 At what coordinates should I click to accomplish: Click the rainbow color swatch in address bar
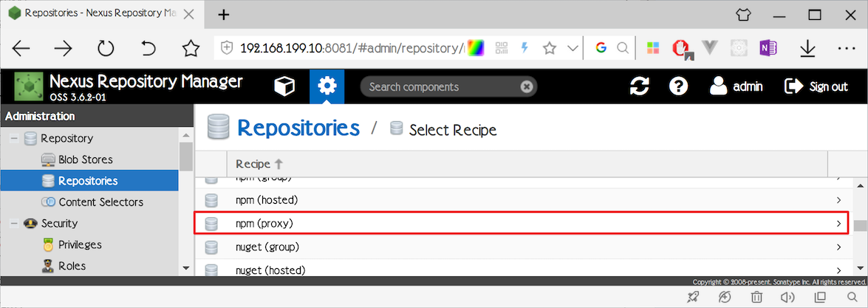click(476, 49)
